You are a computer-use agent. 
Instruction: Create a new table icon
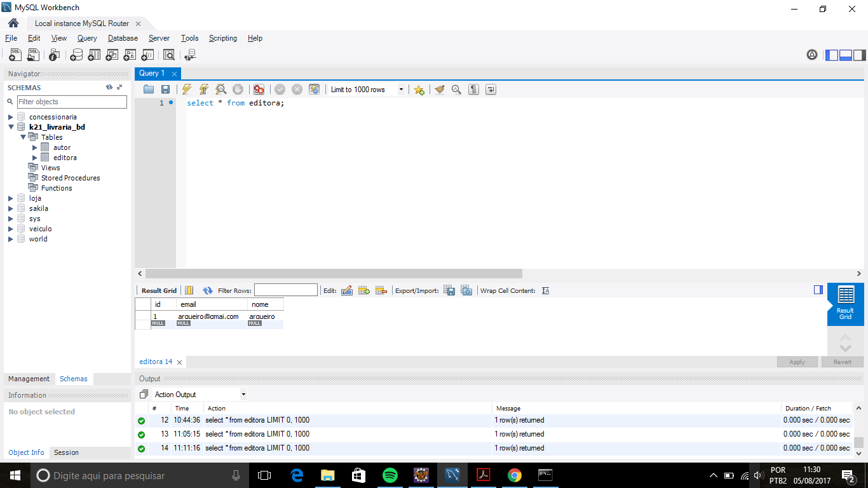pos(94,55)
